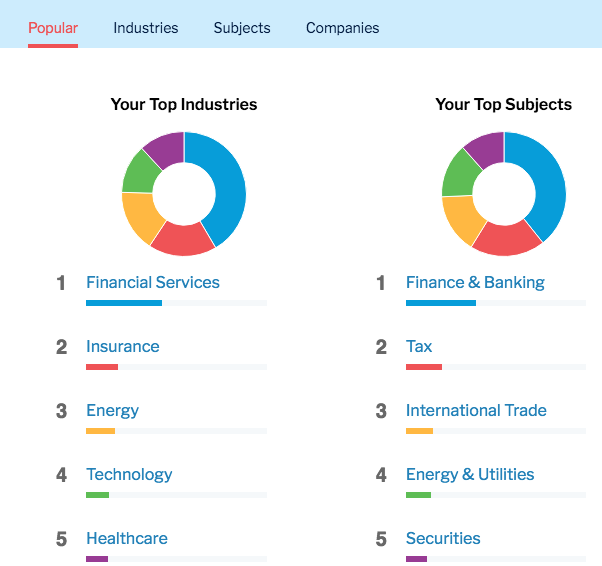Open the Healthcare industry link

127,538
